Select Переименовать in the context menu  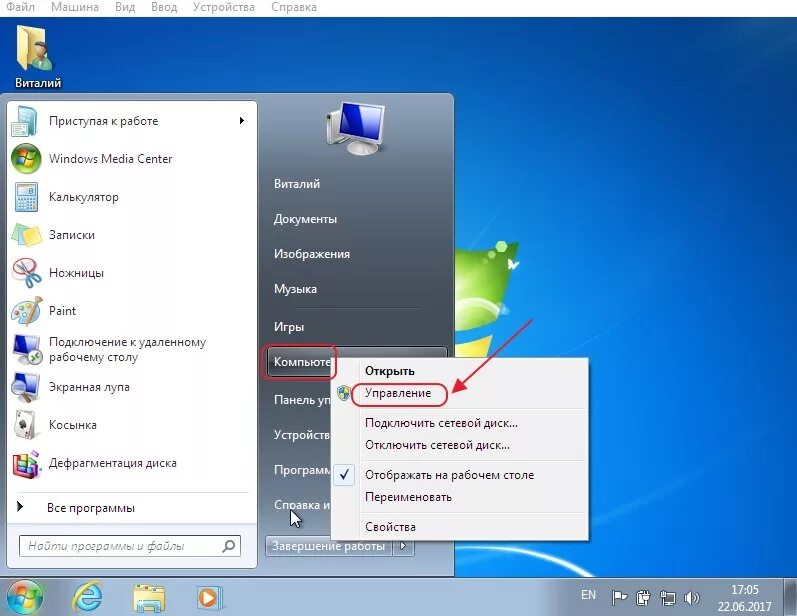click(408, 497)
